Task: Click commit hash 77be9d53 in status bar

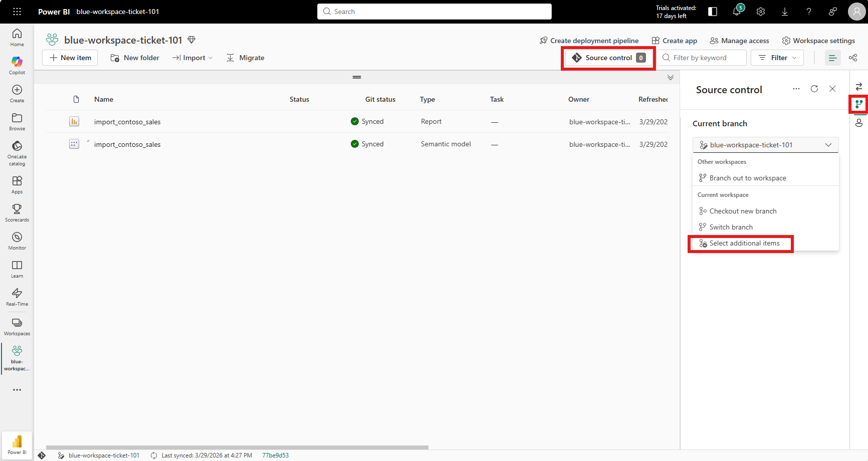Action: point(276,455)
